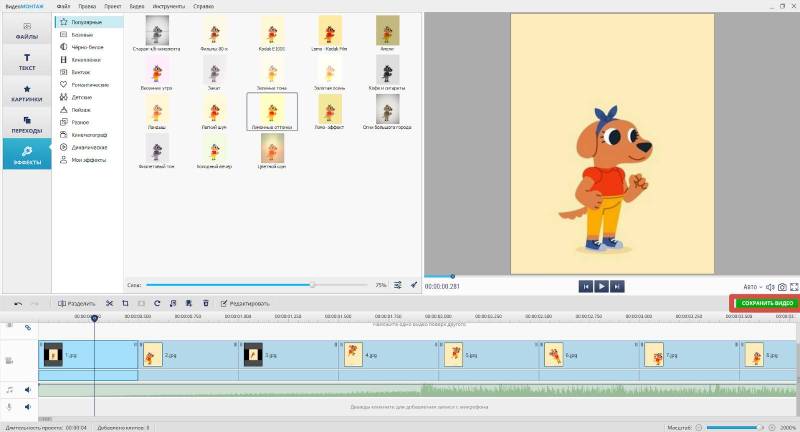The width and height of the screenshot is (800, 432).
Task: Select the Романтические effects category
Action: point(89,85)
